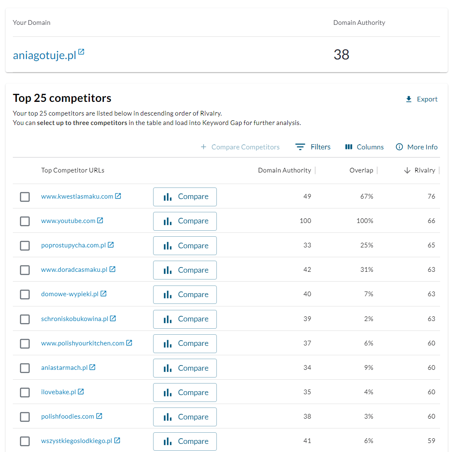Image resolution: width=476 pixels, height=452 pixels.
Task: Open the www.polishyourkitchen.com link
Action: coord(83,343)
